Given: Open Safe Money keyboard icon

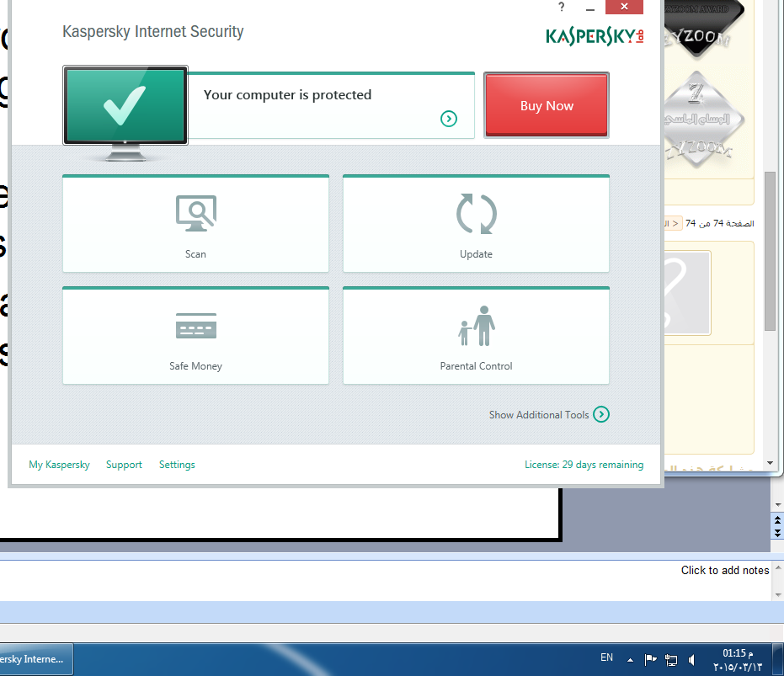Looking at the screenshot, I should (x=196, y=326).
